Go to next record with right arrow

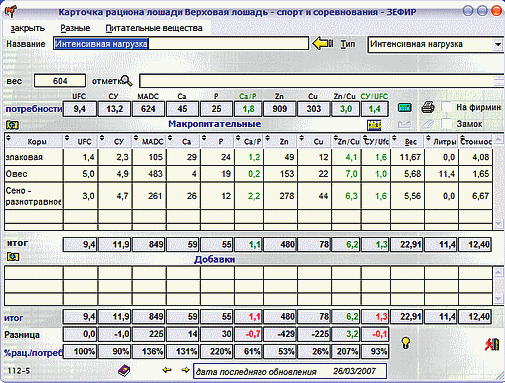(x=185, y=370)
